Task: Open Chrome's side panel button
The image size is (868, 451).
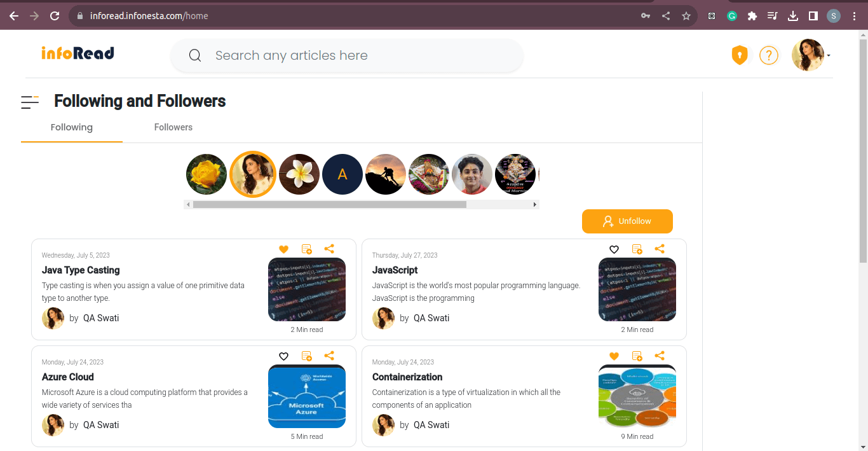Action: pyautogui.click(x=813, y=16)
